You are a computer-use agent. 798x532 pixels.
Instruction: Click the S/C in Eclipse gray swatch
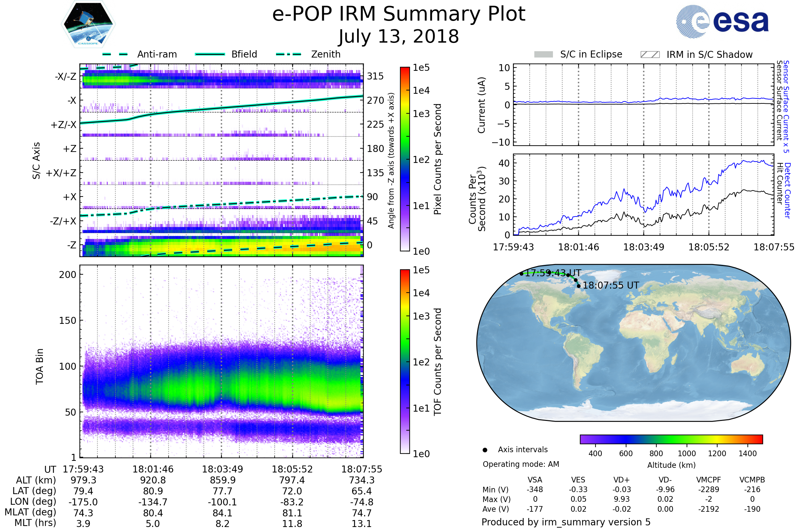click(543, 55)
